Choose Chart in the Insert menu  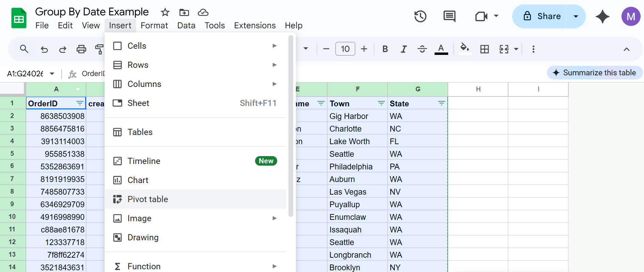(138, 180)
